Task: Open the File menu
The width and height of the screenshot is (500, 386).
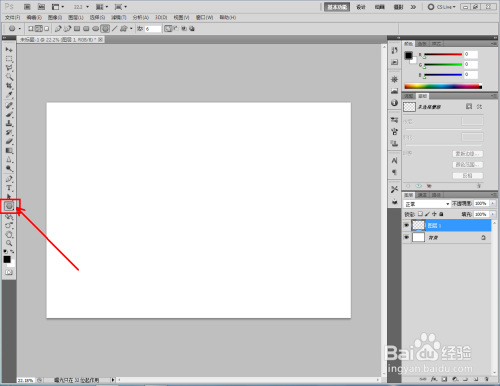Action: 13,17
